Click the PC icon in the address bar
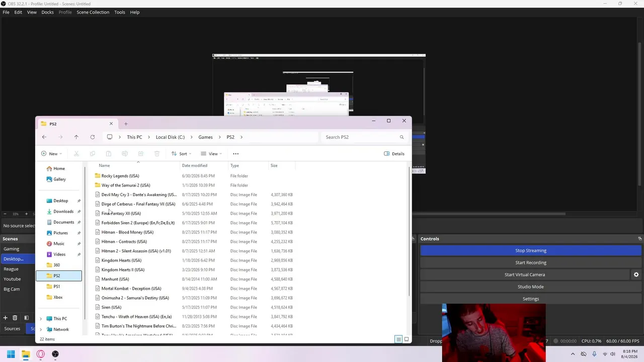Image resolution: width=644 pixels, height=362 pixels. (x=110, y=137)
